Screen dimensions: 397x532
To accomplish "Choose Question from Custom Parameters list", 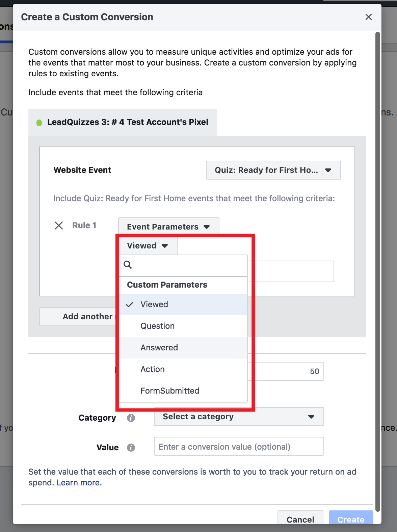I will (183, 326).
